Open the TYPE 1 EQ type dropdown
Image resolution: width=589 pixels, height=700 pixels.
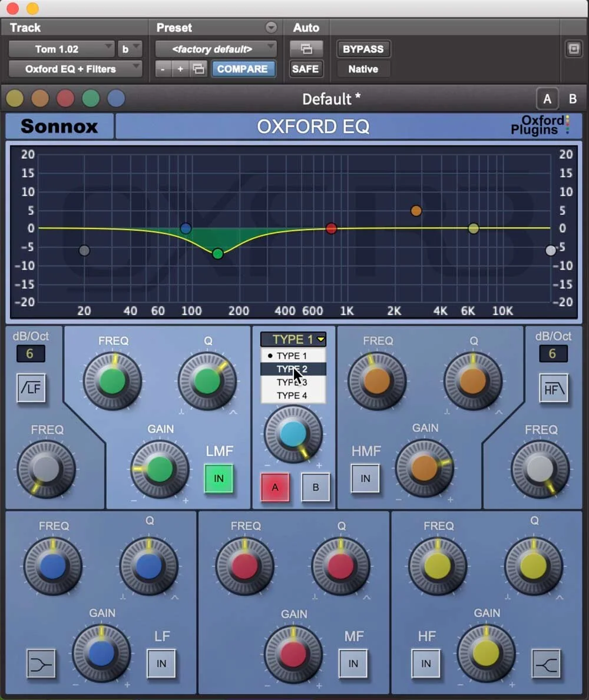coord(293,339)
